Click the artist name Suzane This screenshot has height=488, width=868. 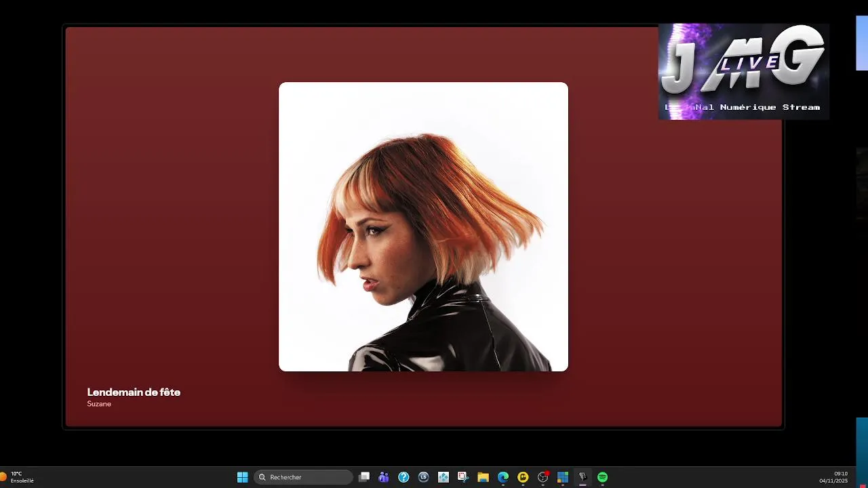click(99, 404)
